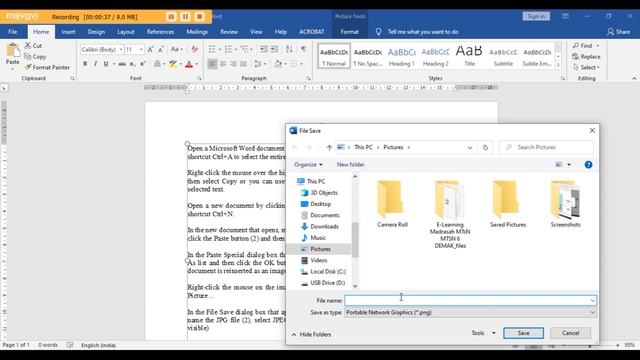Open the Camera Roll folder
Viewport: 640px width, 360px height.
(392, 204)
